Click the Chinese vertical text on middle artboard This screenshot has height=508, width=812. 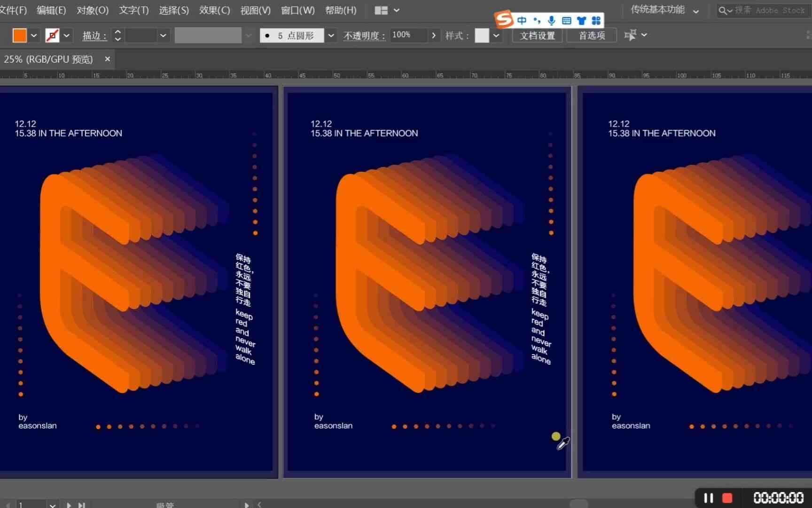(540, 279)
